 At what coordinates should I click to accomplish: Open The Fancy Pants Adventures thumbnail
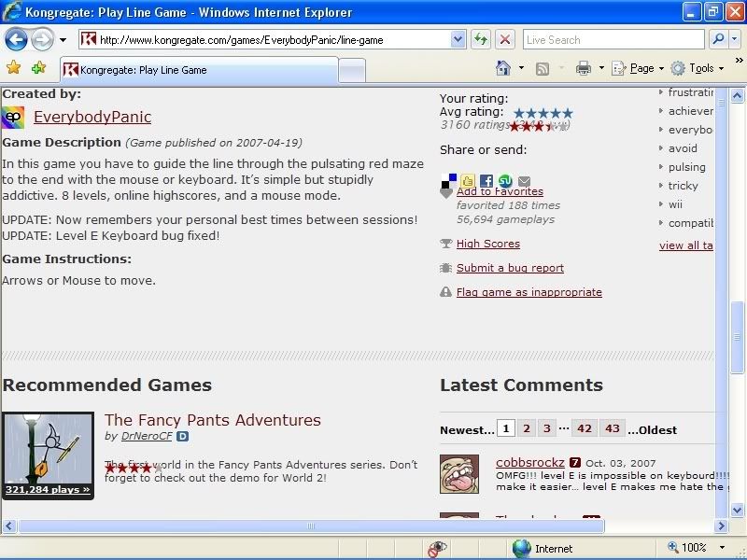[x=48, y=455]
